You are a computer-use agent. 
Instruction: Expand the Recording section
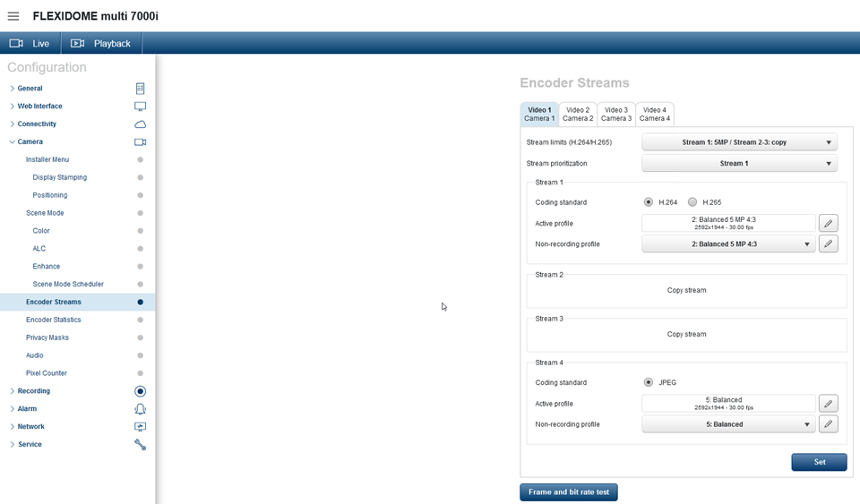tap(12, 391)
